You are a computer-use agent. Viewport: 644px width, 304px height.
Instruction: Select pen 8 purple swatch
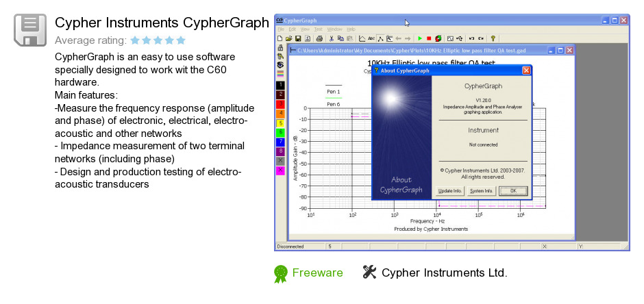[280, 151]
